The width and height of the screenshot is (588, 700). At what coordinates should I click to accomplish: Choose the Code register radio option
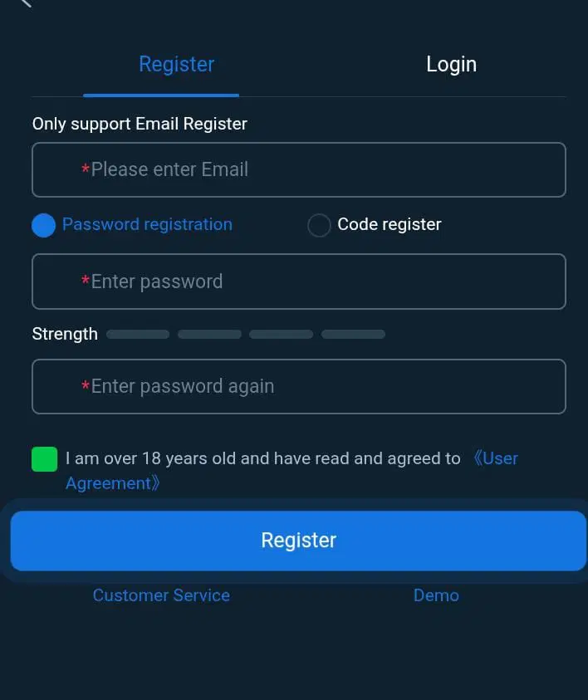(x=319, y=225)
